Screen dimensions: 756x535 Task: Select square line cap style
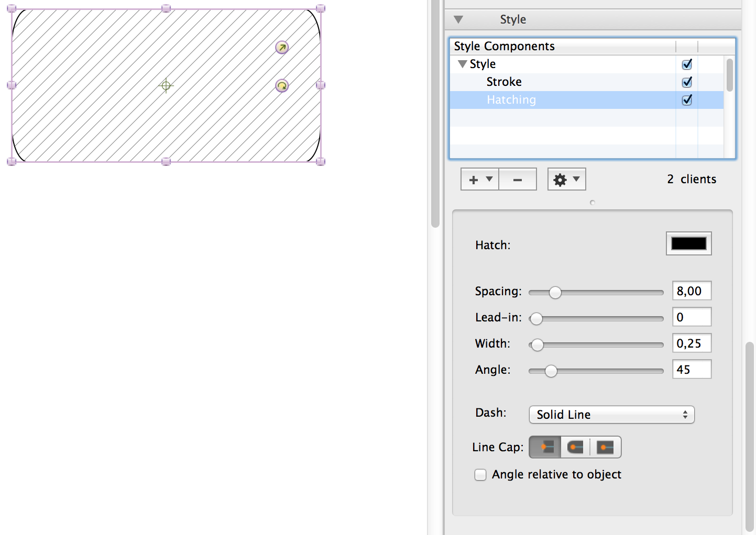click(606, 447)
